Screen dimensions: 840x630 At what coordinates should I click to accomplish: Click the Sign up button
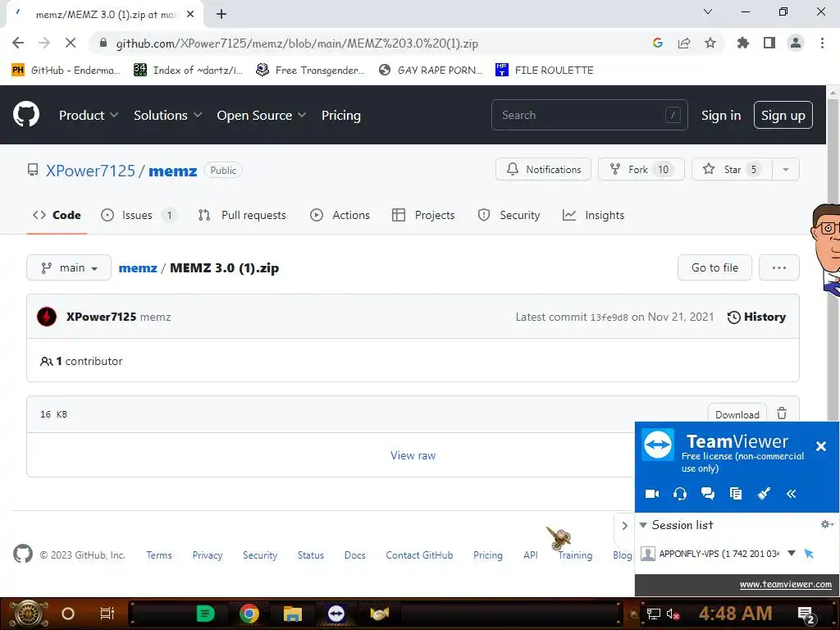783,115
